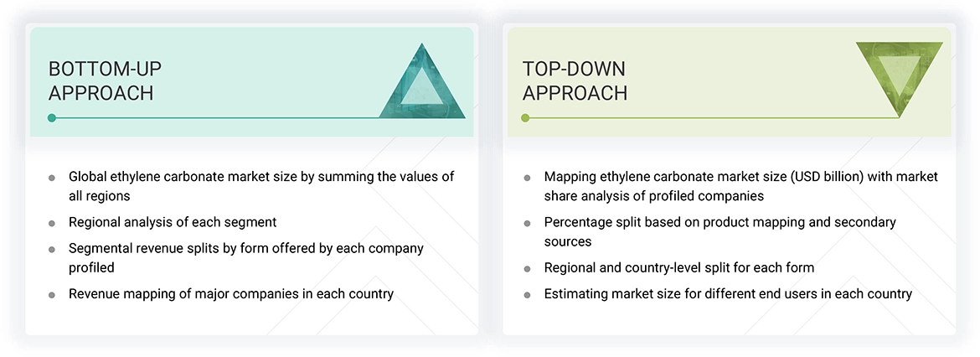Click bullet beside "Percentage split based on product mapping"
The width and height of the screenshot is (980, 357).
[x=527, y=223]
